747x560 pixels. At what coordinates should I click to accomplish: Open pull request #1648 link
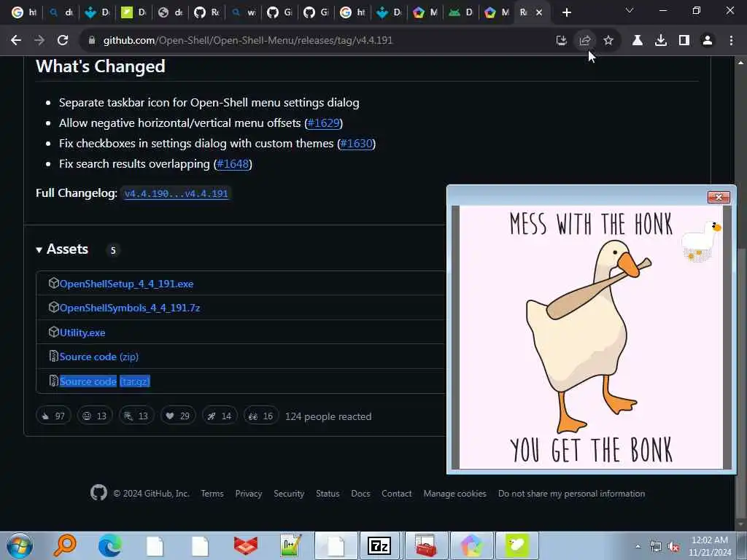point(233,164)
